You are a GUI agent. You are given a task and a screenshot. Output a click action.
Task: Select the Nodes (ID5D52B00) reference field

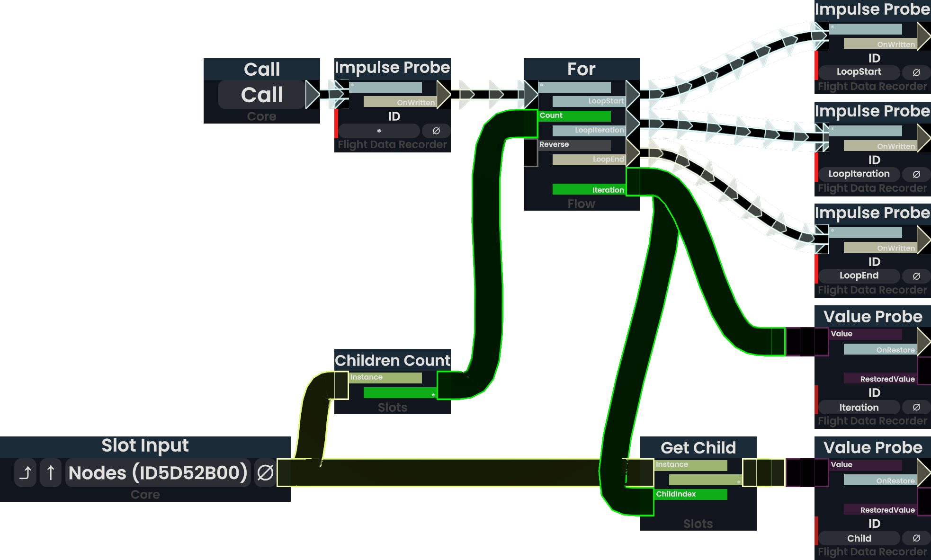[158, 472]
